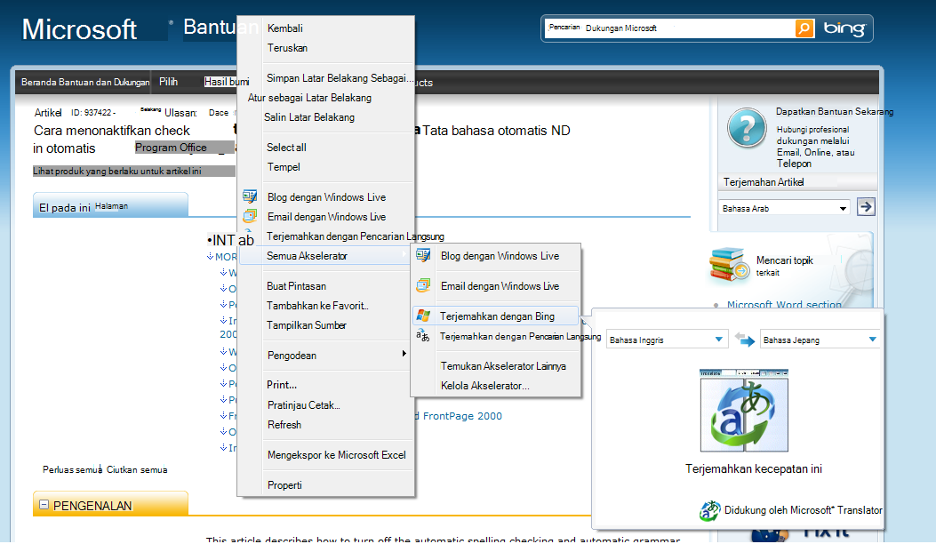
Task: Click the orange Bing search magnifier button
Action: (804, 28)
